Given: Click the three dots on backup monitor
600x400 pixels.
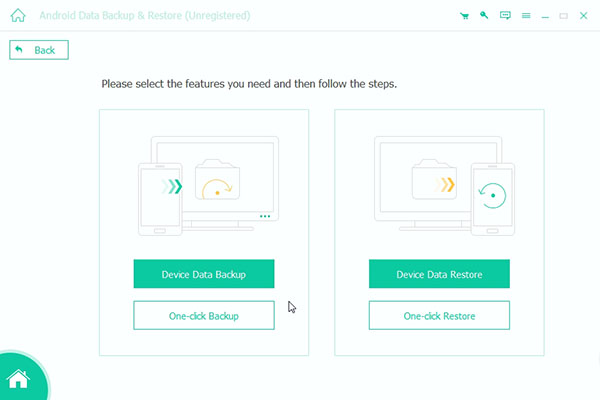Looking at the screenshot, I should pyautogui.click(x=265, y=216).
